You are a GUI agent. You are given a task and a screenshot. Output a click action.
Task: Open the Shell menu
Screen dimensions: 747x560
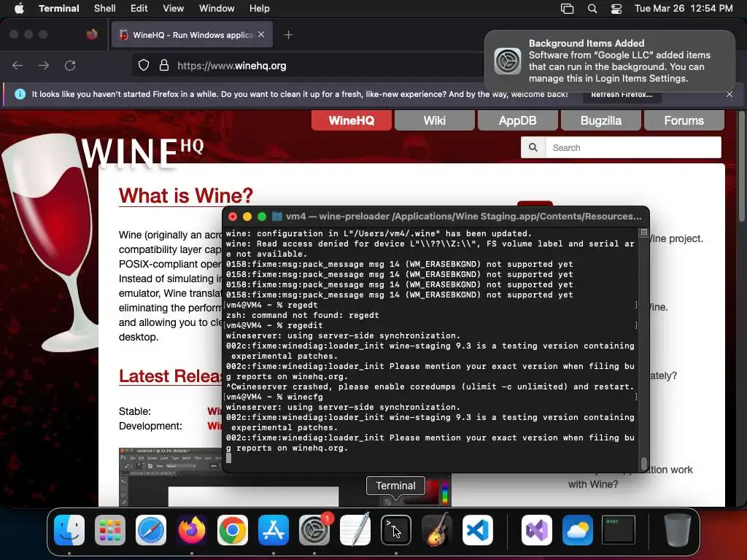(x=105, y=9)
